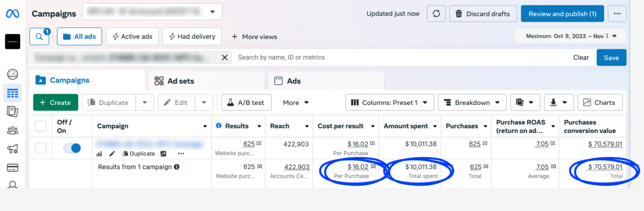
Task: Click the Audiences people icon in sidebar
Action: 13,130
